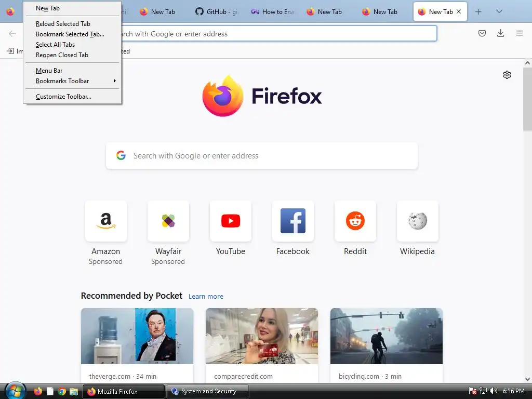Launch Chrome from quick launch
The height and width of the screenshot is (399, 532).
62,392
